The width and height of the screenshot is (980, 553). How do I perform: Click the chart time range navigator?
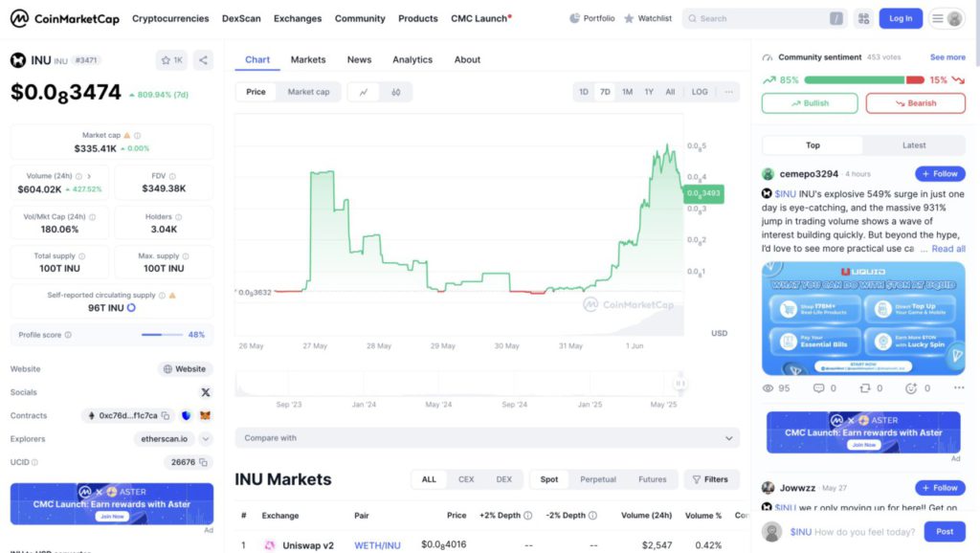(x=460, y=384)
